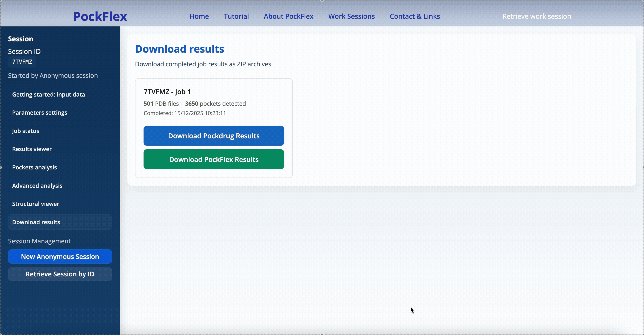
Task: Go to the Tutorial page
Action: [x=236, y=16]
